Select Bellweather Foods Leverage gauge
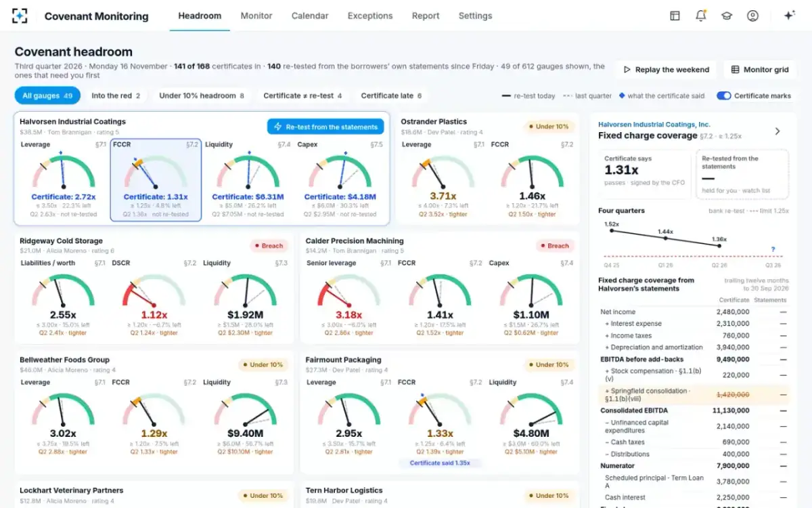This screenshot has height=508, width=812. click(x=63, y=417)
